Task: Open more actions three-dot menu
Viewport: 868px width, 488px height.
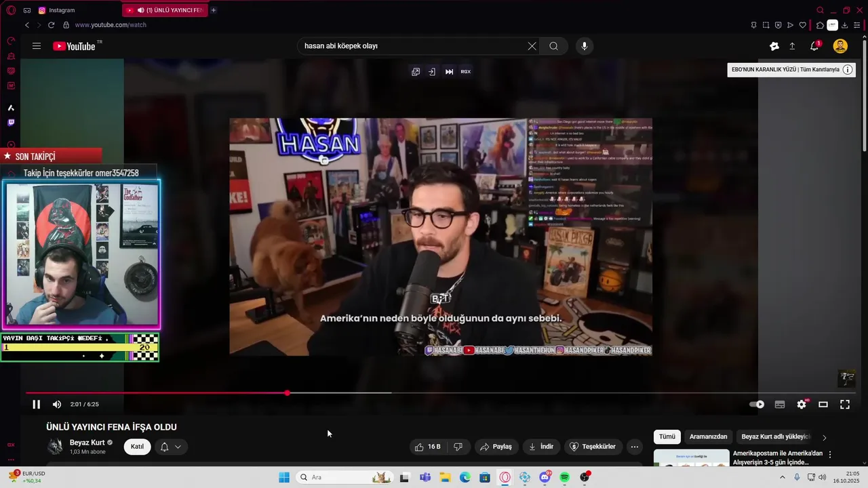Action: (634, 447)
